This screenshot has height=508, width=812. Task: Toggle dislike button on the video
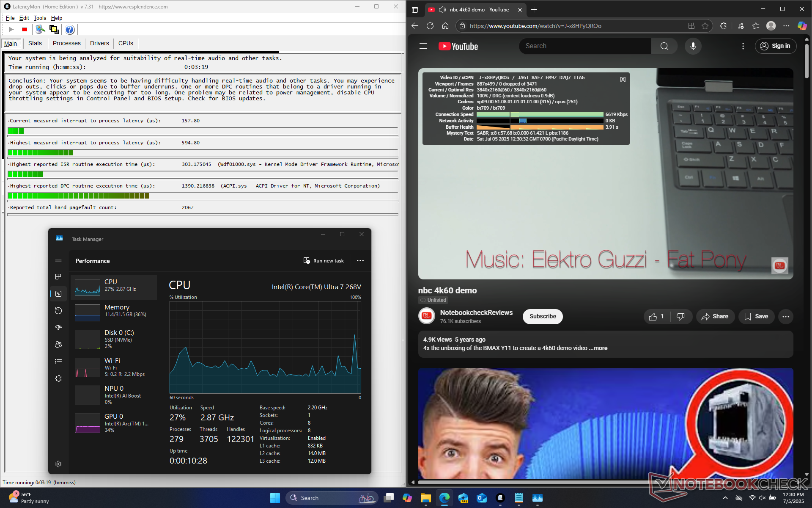pyautogui.click(x=680, y=317)
